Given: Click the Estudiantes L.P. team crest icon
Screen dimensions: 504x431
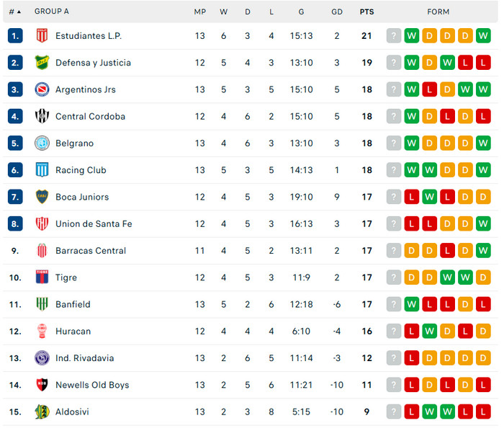Looking at the screenshot, I should click(x=42, y=36).
